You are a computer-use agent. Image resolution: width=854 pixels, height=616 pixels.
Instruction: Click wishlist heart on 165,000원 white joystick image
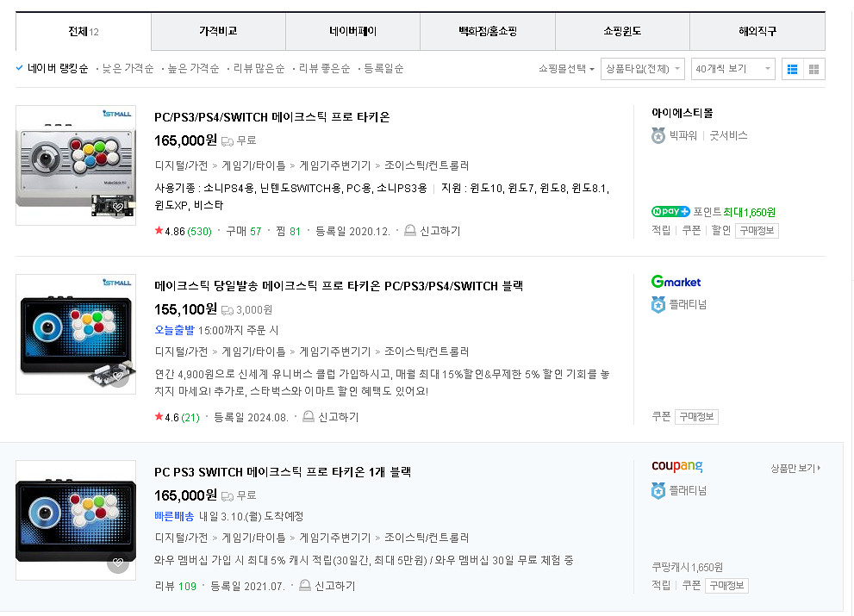pyautogui.click(x=118, y=208)
